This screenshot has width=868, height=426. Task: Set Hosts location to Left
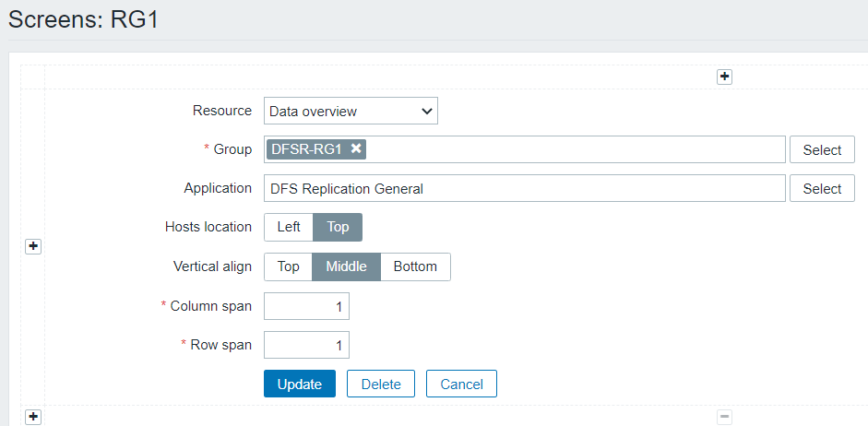click(289, 227)
